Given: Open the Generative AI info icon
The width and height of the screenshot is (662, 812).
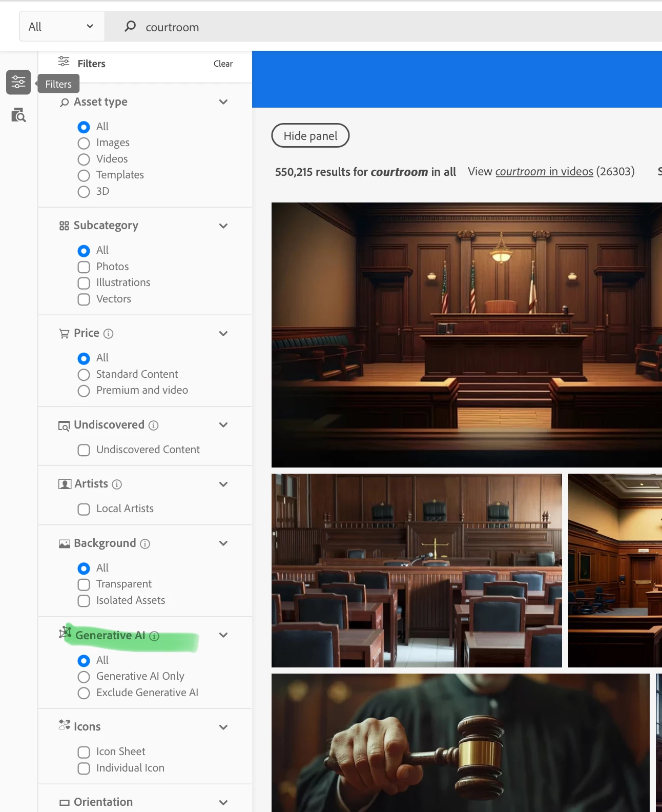Looking at the screenshot, I should pyautogui.click(x=154, y=636).
